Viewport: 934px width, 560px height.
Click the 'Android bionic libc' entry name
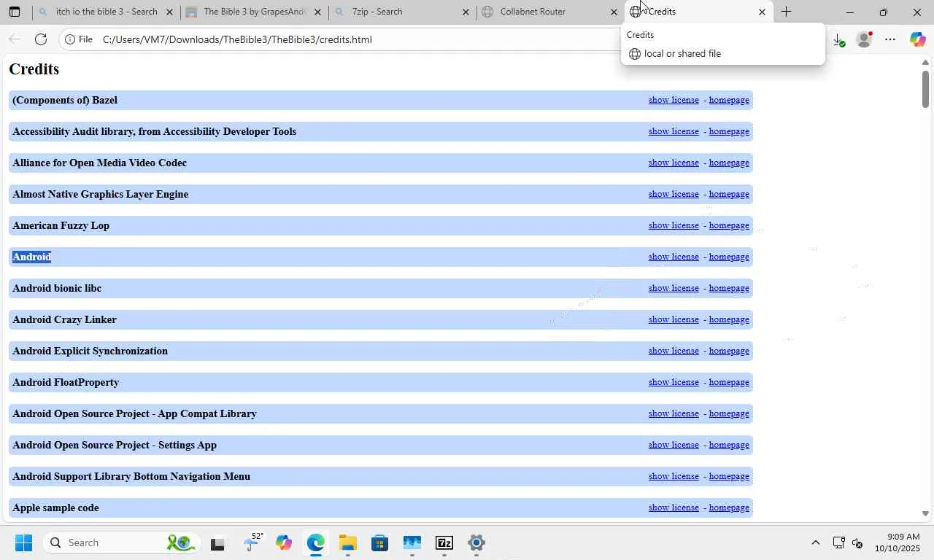click(x=57, y=288)
